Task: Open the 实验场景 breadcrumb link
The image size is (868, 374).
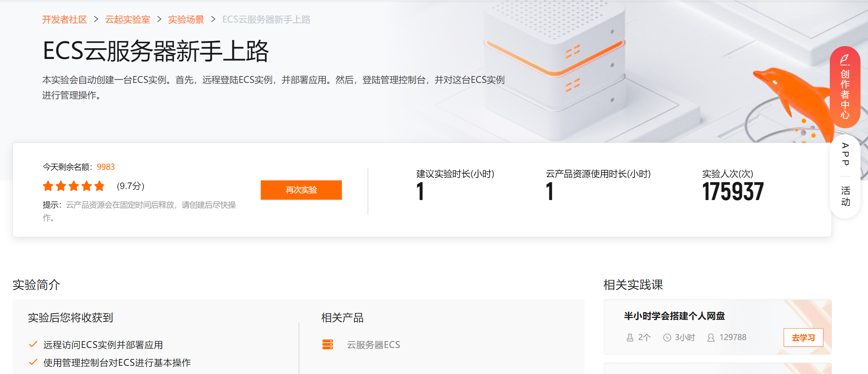Action: (186, 19)
